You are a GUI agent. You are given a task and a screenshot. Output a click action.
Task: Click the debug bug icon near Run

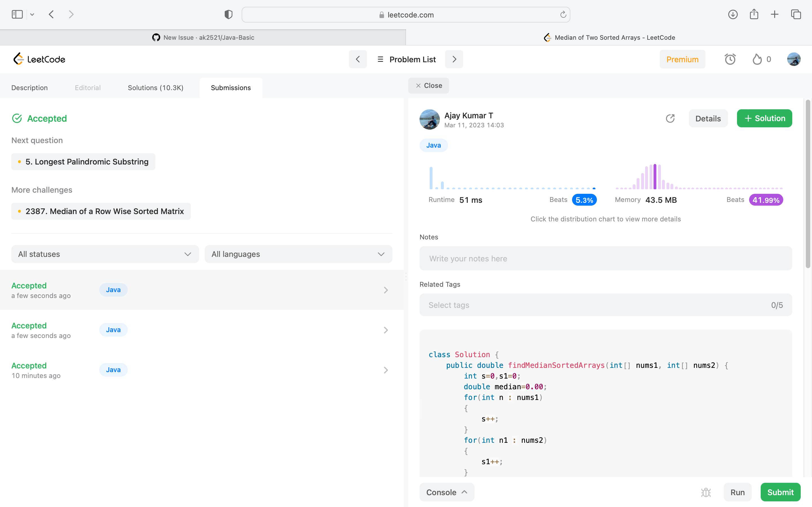pos(706,492)
